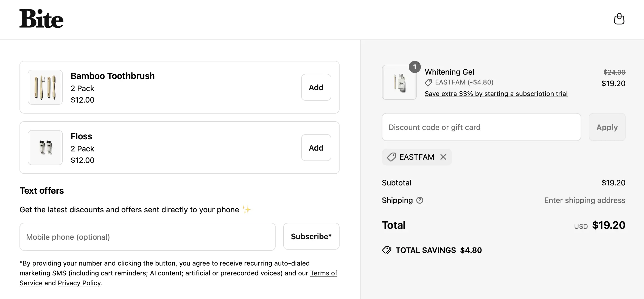Viewport: 644px width, 299px height.
Task: Open the Terms of Service link
Action: [x=323, y=273]
